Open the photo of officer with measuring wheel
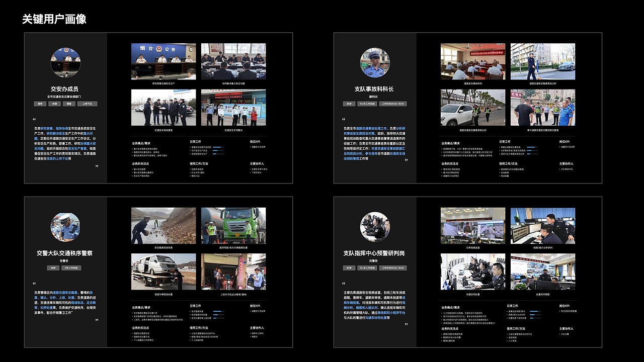 [x=543, y=61]
